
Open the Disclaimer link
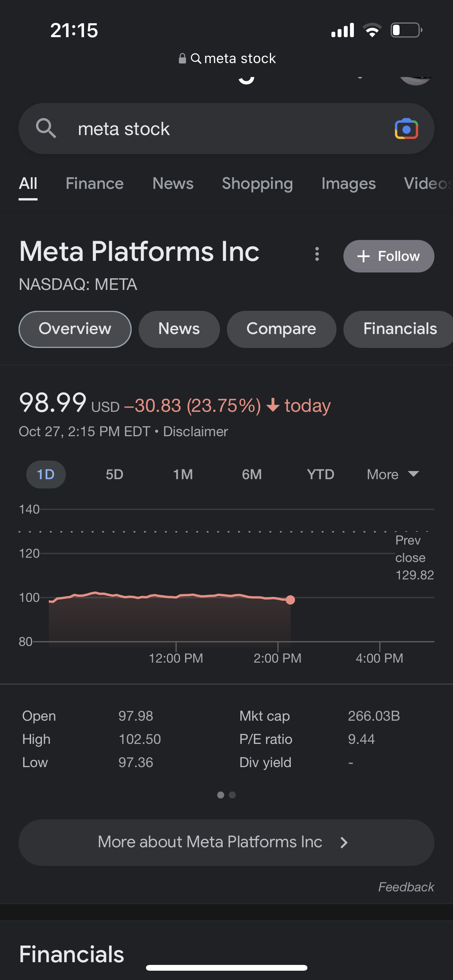[x=196, y=432]
